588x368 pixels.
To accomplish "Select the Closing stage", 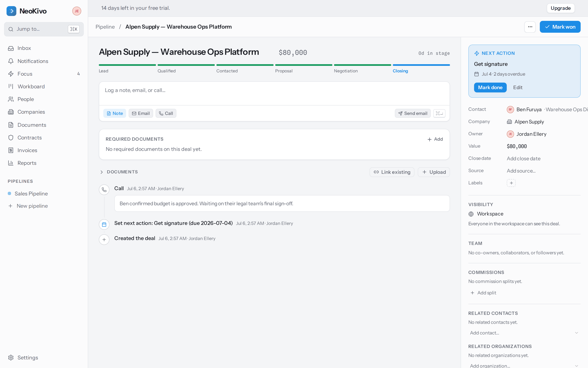I will point(421,68).
